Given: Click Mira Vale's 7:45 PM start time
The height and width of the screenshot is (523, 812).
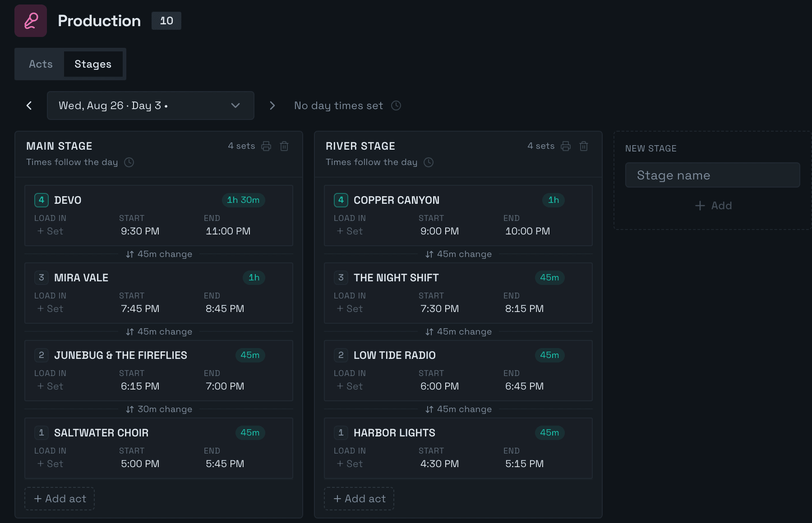Looking at the screenshot, I should pos(140,309).
